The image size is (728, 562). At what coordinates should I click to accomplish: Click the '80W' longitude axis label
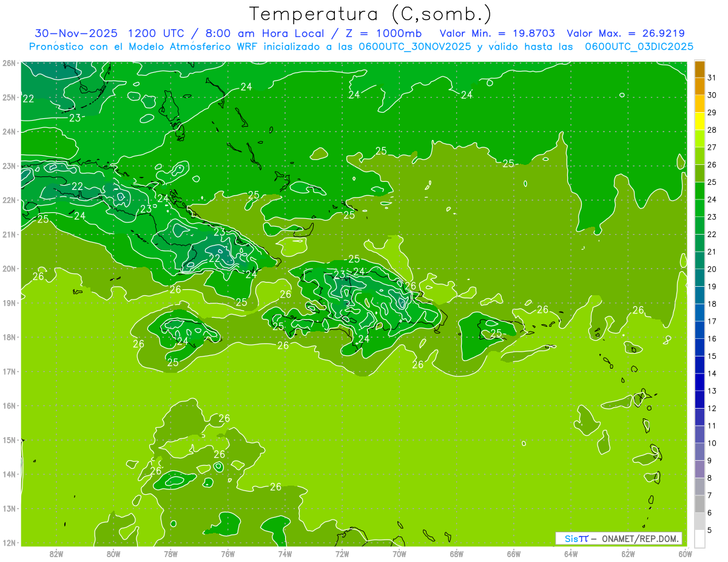(x=113, y=554)
